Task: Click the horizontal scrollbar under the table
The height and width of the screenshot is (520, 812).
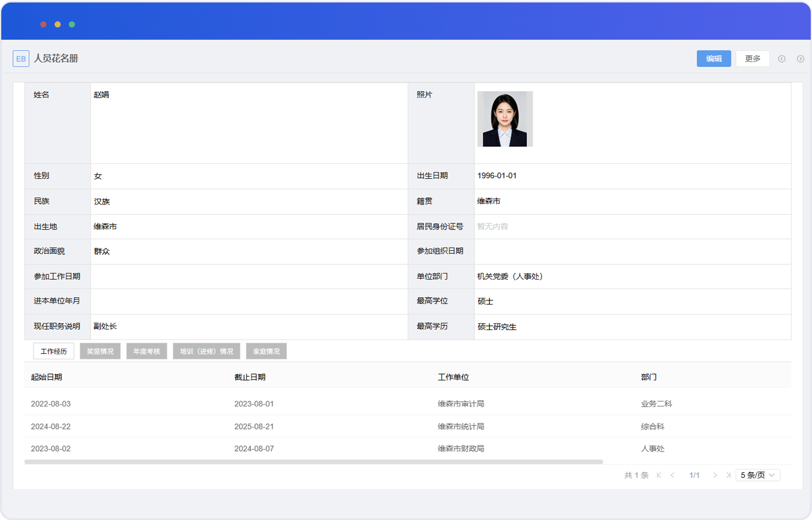Action: [x=314, y=462]
